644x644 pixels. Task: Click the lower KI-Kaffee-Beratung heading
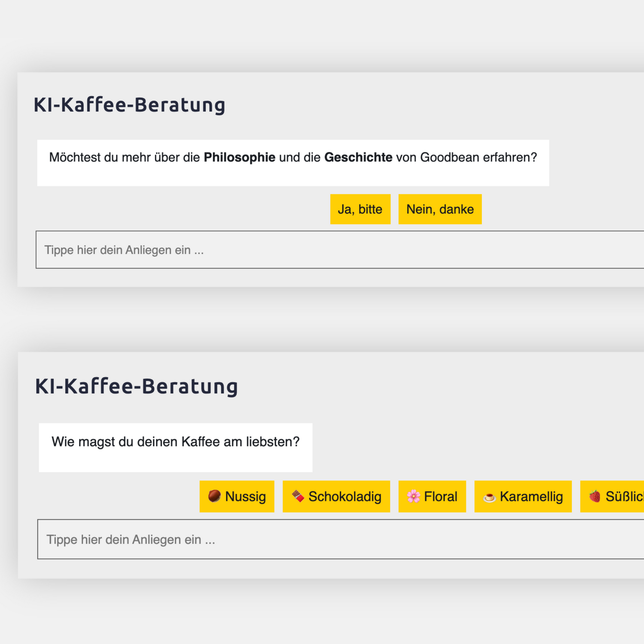point(137,386)
